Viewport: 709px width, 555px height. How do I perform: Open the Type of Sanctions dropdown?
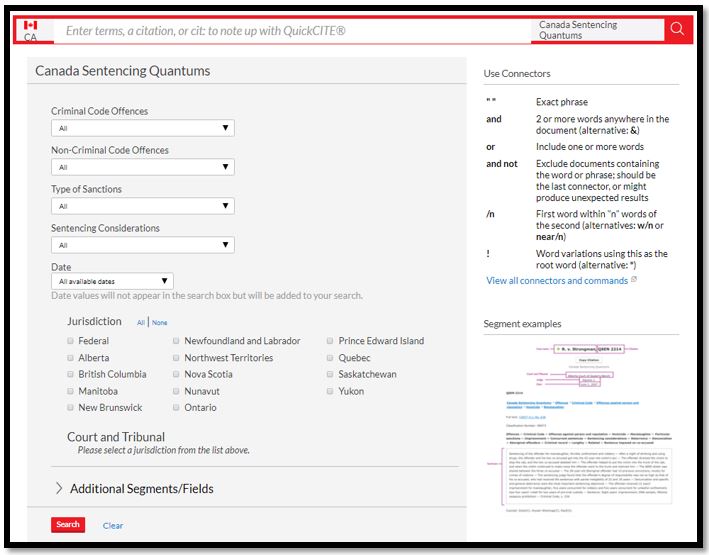point(143,206)
